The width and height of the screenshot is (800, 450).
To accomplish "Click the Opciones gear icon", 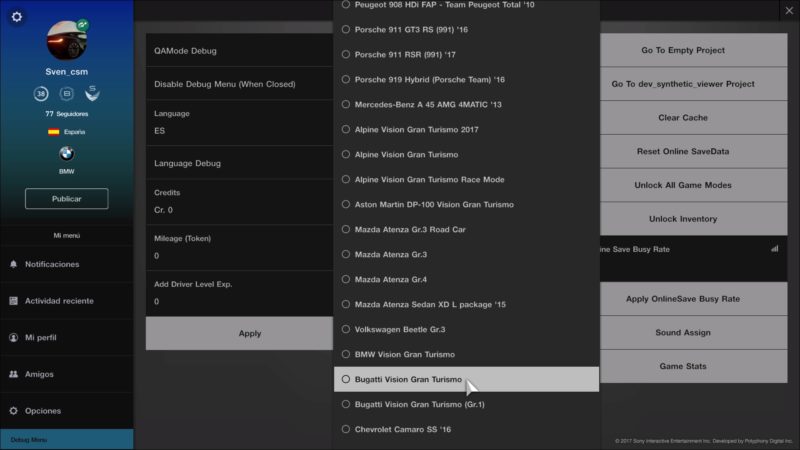I will point(13,411).
